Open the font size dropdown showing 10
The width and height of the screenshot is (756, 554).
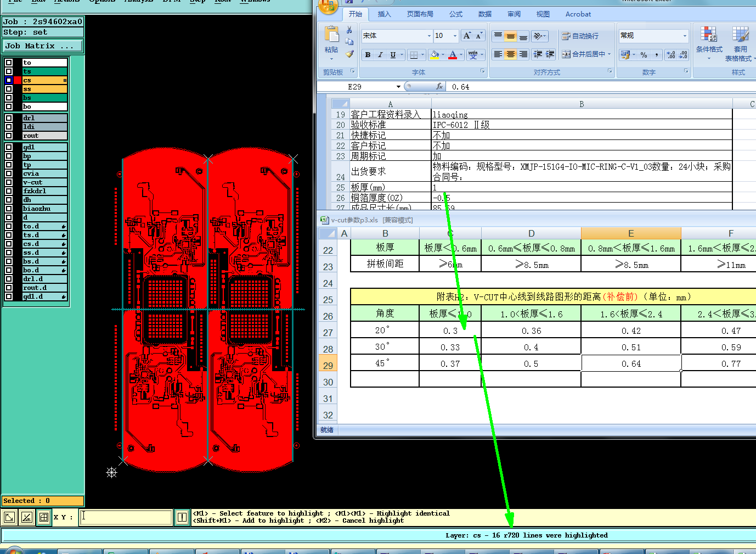(455, 36)
